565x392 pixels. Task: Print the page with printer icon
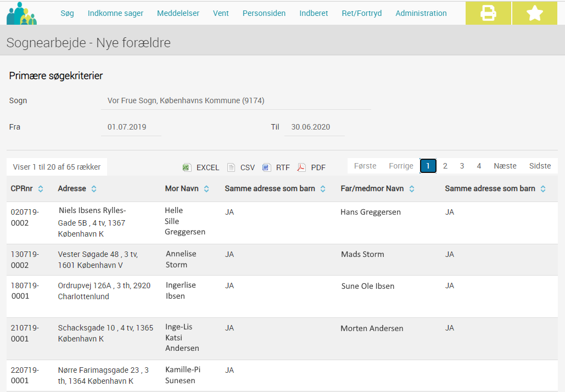[488, 13]
